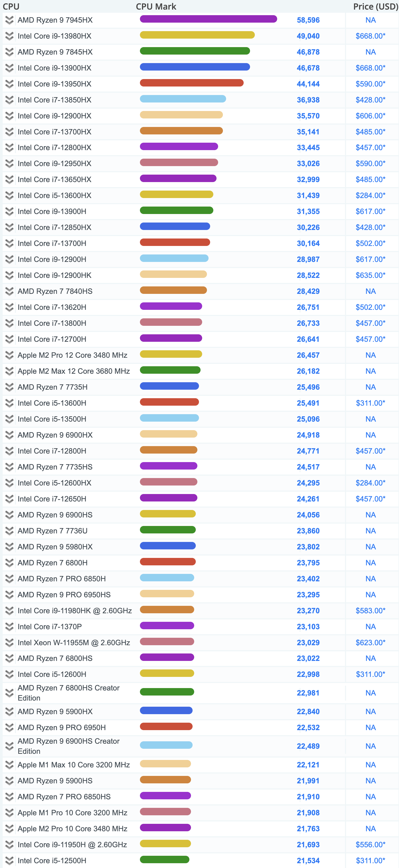Expand details chevron for AMD Ryzen 9 7945HX
Image resolution: width=399 pixels, height=868 pixels.
click(9, 20)
